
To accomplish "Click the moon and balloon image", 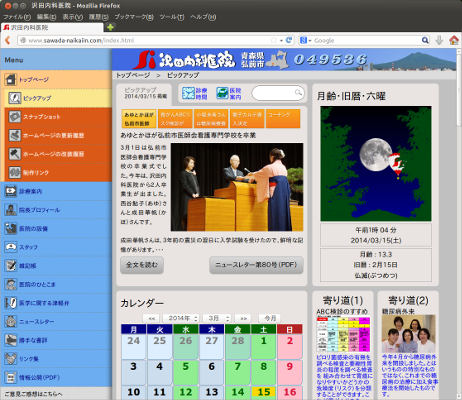I will [x=376, y=164].
